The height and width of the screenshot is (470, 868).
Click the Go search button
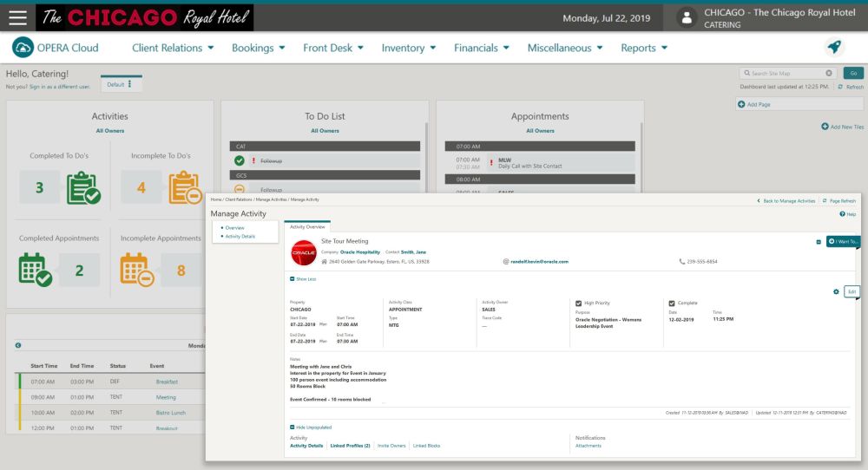click(853, 73)
